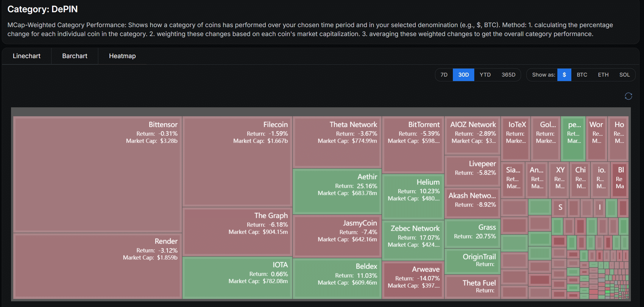Show values in US dollars
The height and width of the screenshot is (307, 644).
564,75
